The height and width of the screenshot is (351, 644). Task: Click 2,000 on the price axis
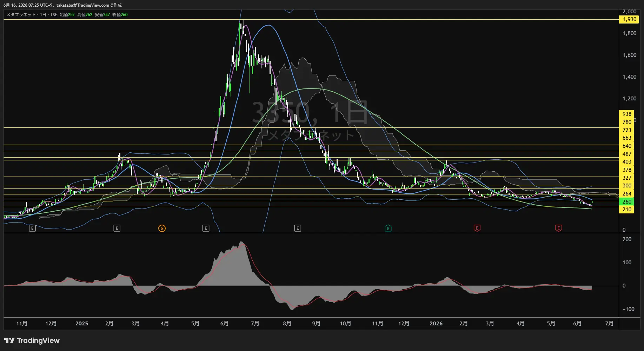tap(629, 12)
